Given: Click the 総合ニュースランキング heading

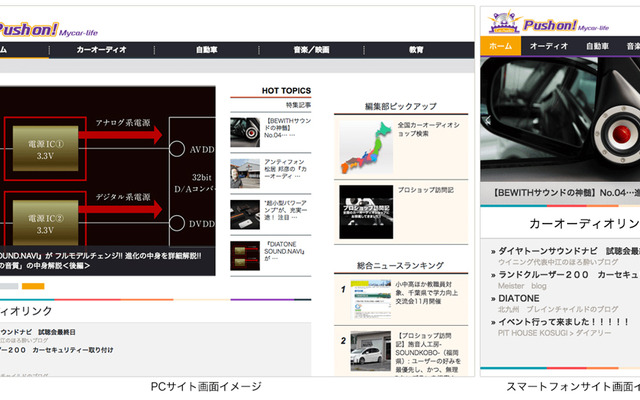Looking at the screenshot, I should click(x=400, y=265).
